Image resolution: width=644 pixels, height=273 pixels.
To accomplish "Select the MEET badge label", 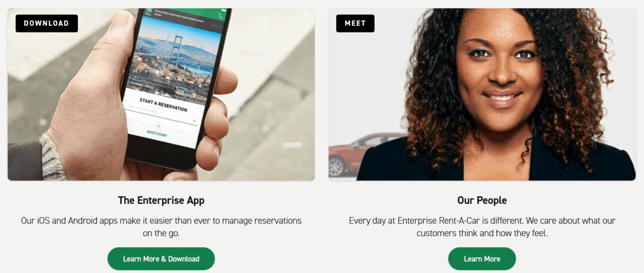I will point(355,23).
